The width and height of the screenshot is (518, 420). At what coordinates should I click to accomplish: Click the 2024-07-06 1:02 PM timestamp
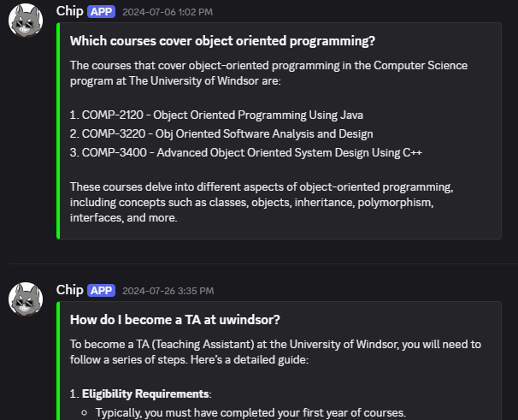(168, 12)
